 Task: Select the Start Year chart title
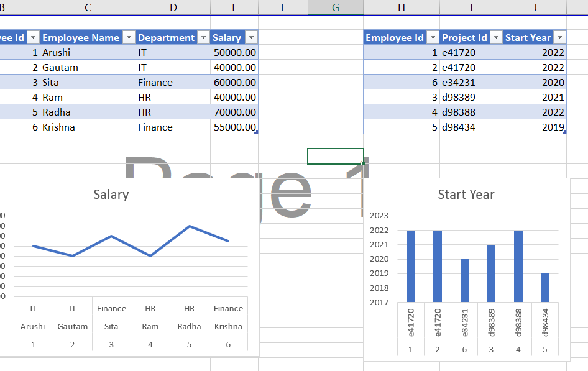click(466, 195)
